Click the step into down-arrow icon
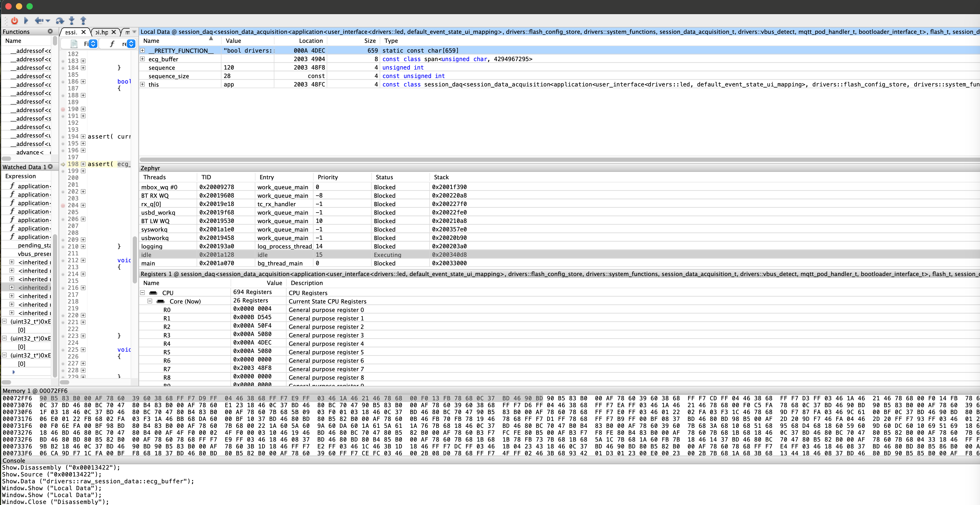This screenshot has height=505, width=980. point(71,21)
